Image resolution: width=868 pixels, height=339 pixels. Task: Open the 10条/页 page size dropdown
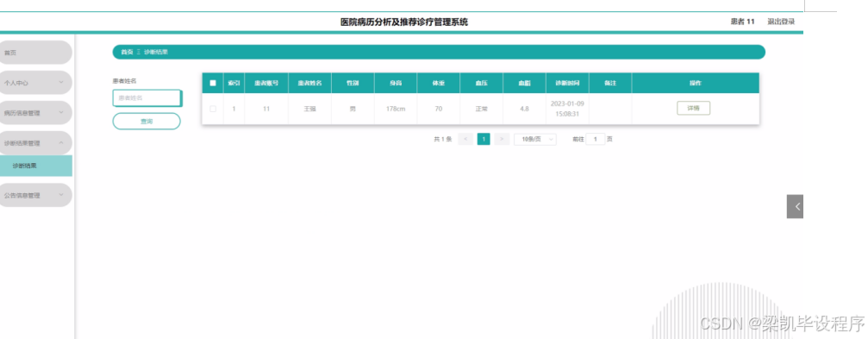pos(534,139)
